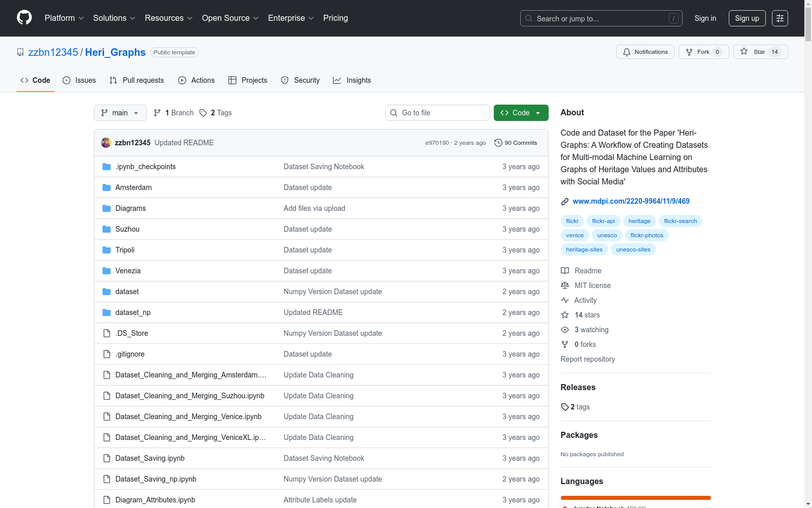Open the 2 tags link under Releases

pyautogui.click(x=576, y=407)
